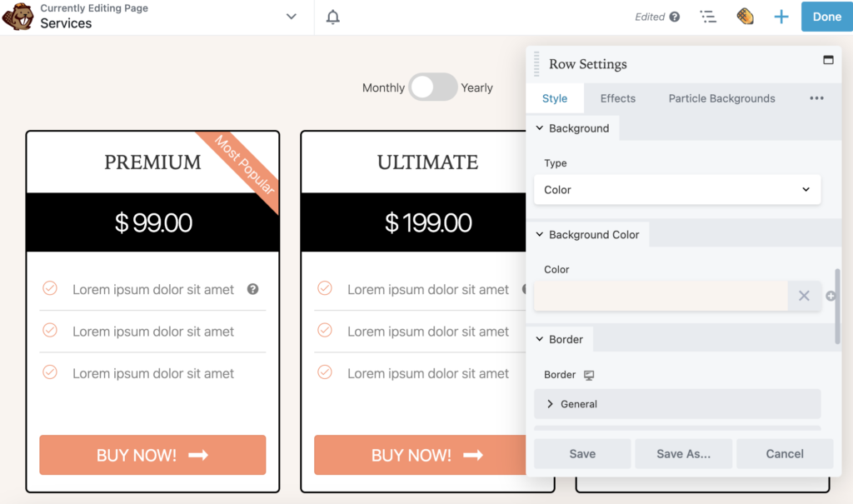Open the page outline view
This screenshot has height=504, width=853.
coord(708,16)
